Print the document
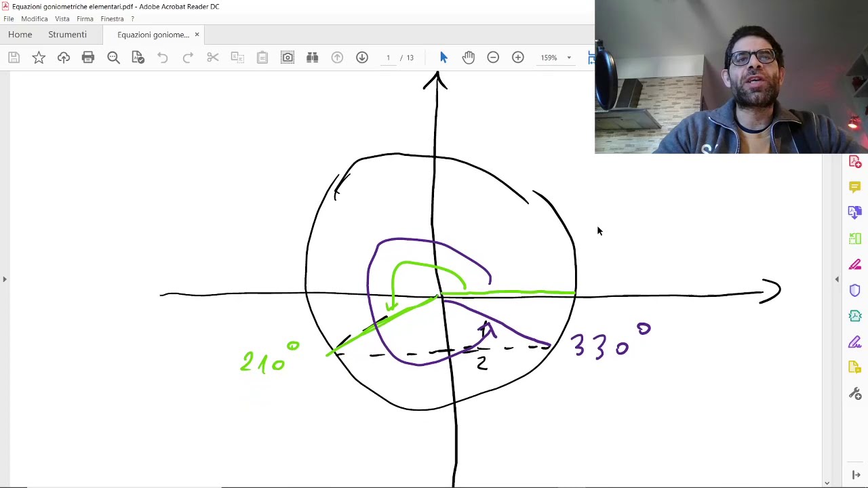 point(88,58)
